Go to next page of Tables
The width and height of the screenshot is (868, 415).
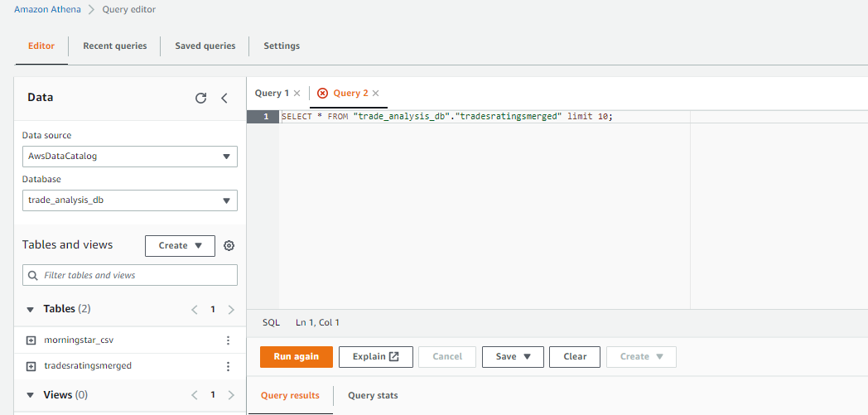[231, 309]
